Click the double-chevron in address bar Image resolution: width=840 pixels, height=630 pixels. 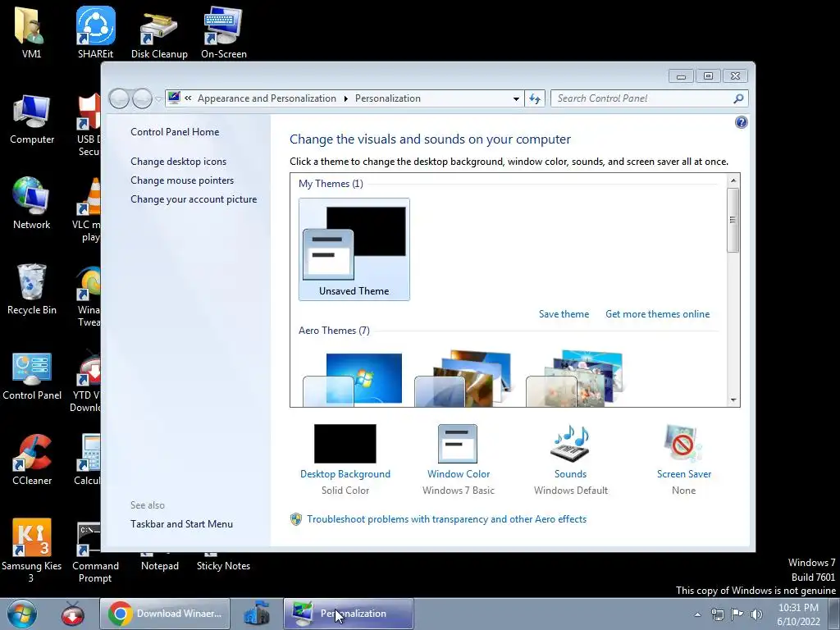coord(188,98)
